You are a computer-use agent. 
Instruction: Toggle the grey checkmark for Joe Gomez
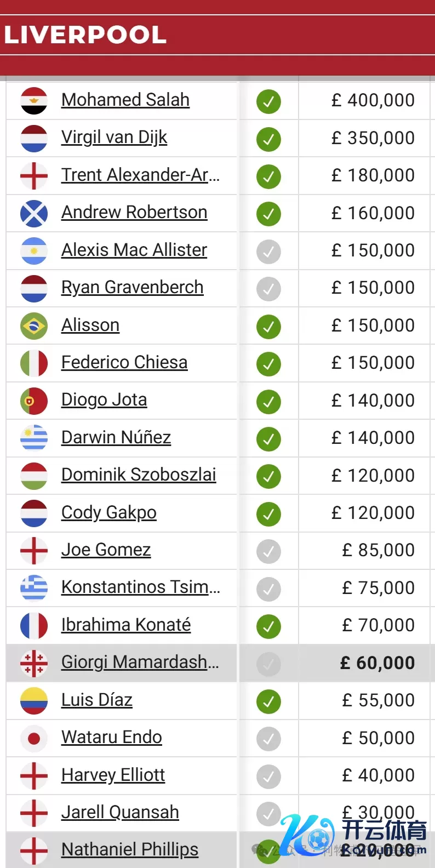(268, 551)
